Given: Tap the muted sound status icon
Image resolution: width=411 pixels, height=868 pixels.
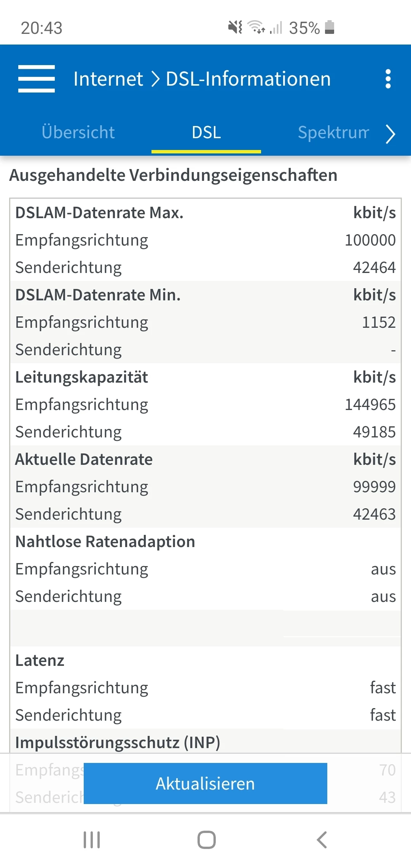Looking at the screenshot, I should pyautogui.click(x=235, y=27).
